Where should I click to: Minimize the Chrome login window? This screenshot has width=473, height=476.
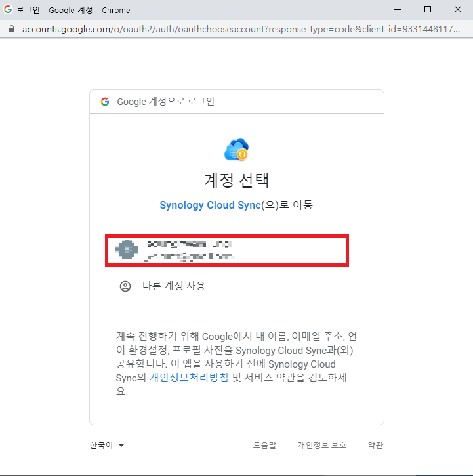coord(398,10)
